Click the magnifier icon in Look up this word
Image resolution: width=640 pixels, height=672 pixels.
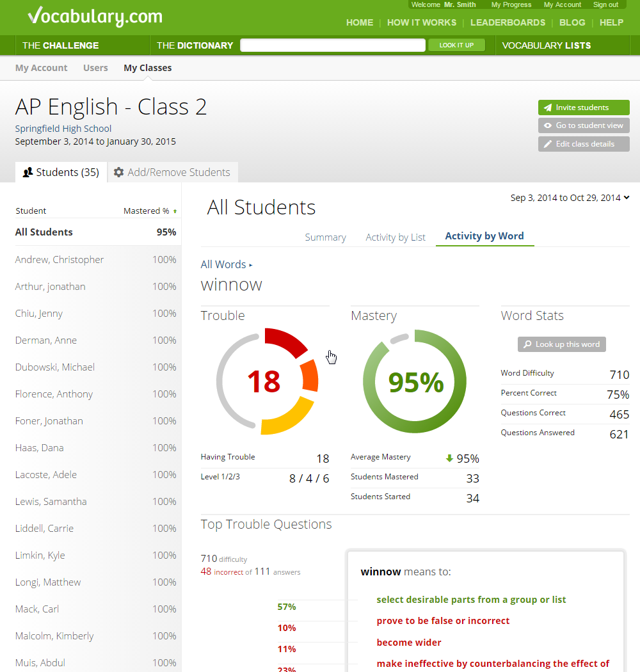coord(527,344)
